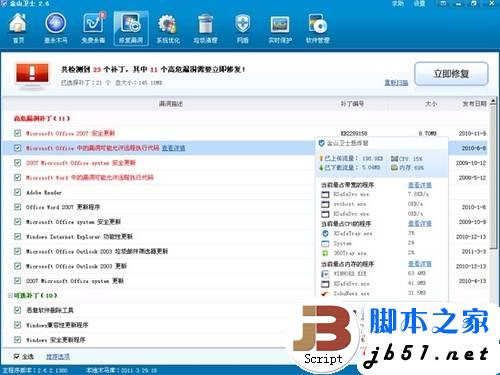Screen dimensions: 500x375
Task: Click the WINWORD.EXE process icon
Action: pyautogui.click(x=325, y=274)
